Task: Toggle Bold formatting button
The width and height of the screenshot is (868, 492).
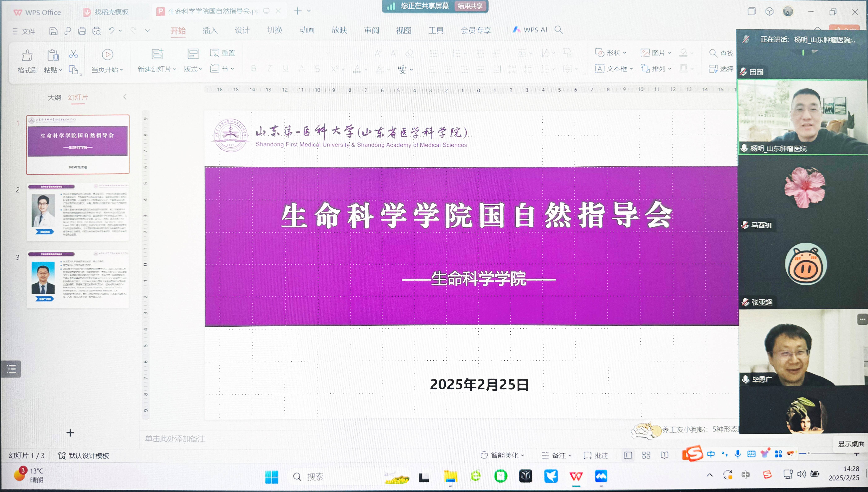Action: 254,69
